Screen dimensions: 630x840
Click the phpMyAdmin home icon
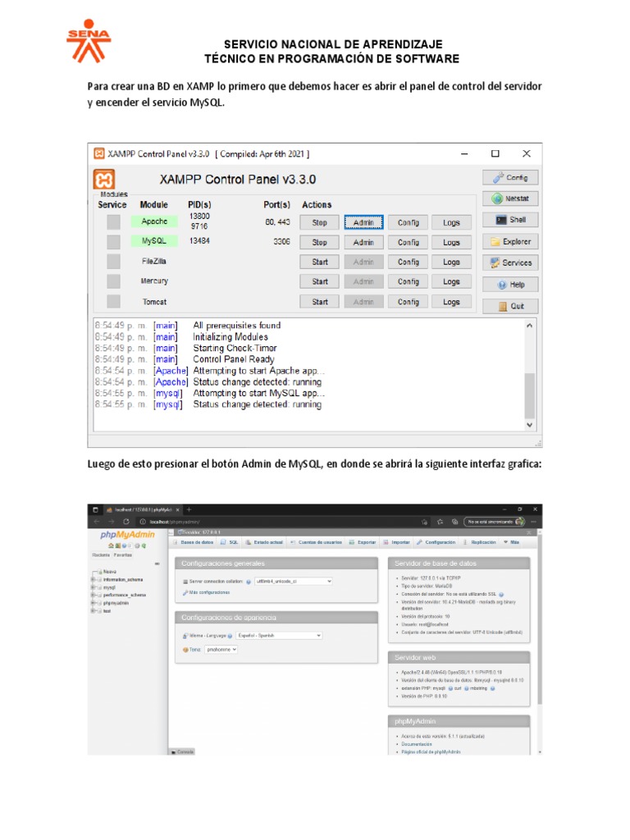(x=111, y=546)
